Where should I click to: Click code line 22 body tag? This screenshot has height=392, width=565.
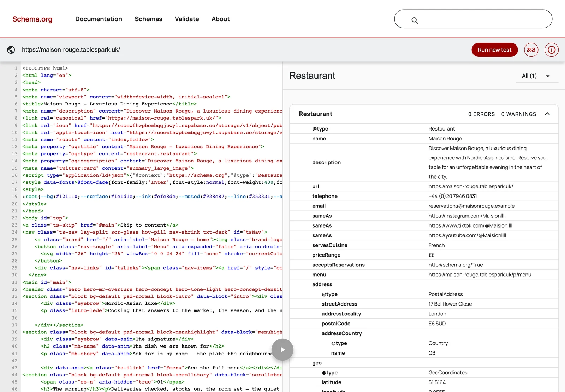(45, 218)
